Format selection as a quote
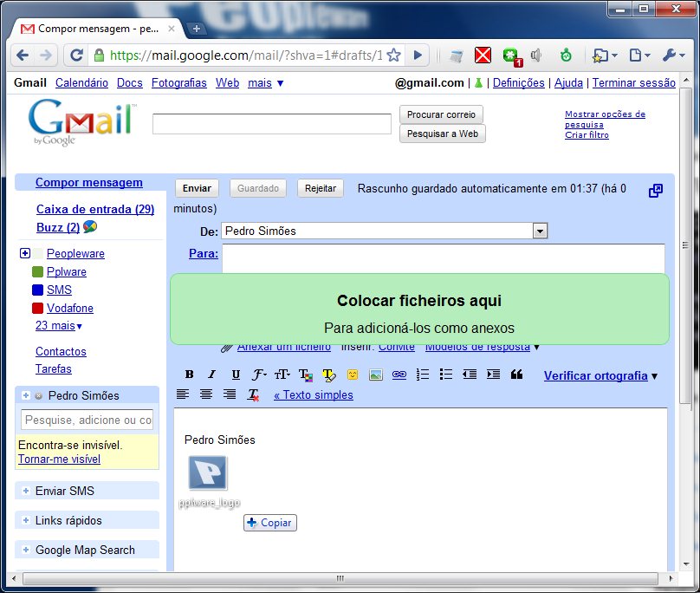Screen dimensions: 700x593 (x=516, y=374)
